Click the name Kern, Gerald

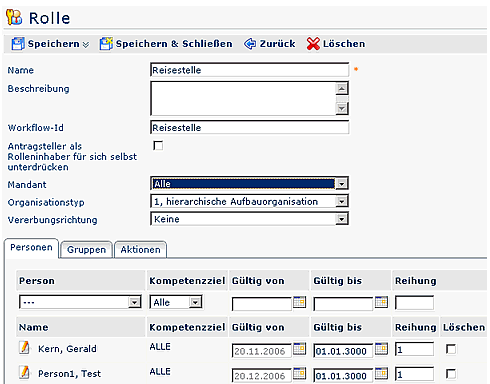coord(67,349)
